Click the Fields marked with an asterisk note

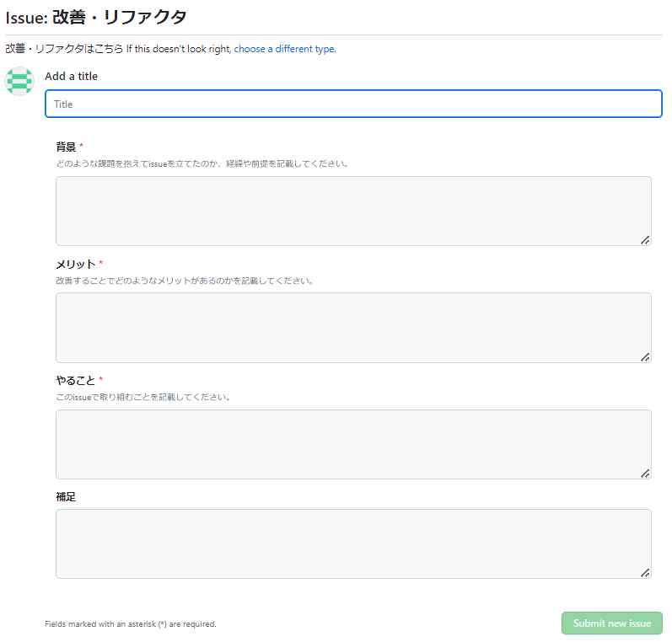(x=131, y=624)
